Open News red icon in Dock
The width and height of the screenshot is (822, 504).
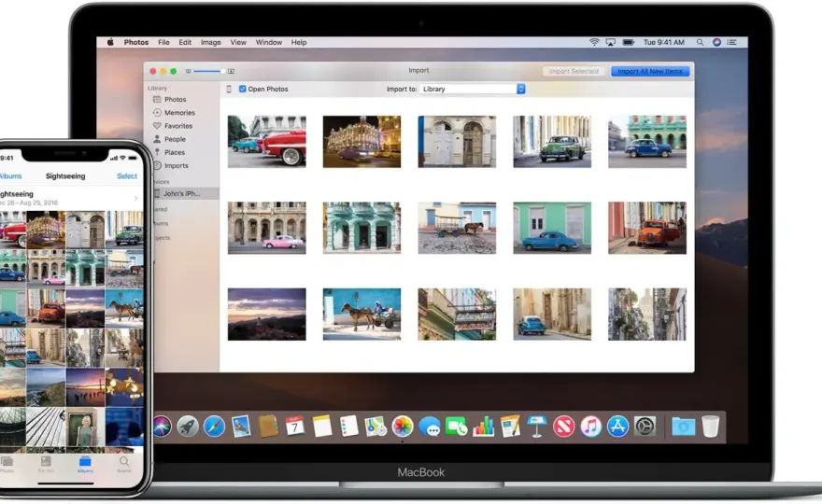tap(564, 427)
